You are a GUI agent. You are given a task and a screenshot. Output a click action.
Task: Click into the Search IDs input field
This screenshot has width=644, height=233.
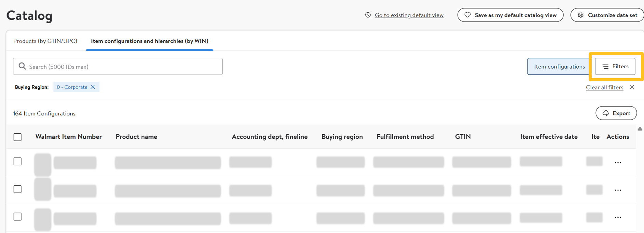click(123, 67)
